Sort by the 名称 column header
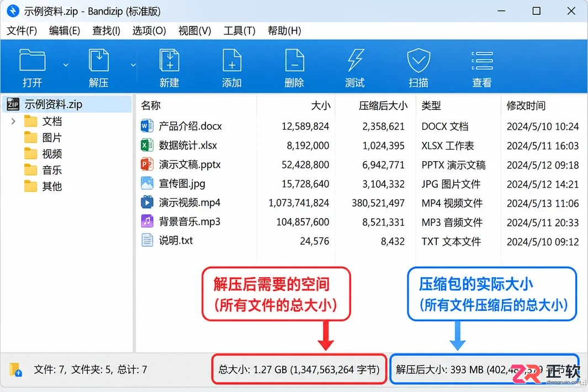This screenshot has width=588, height=392. coord(151,105)
